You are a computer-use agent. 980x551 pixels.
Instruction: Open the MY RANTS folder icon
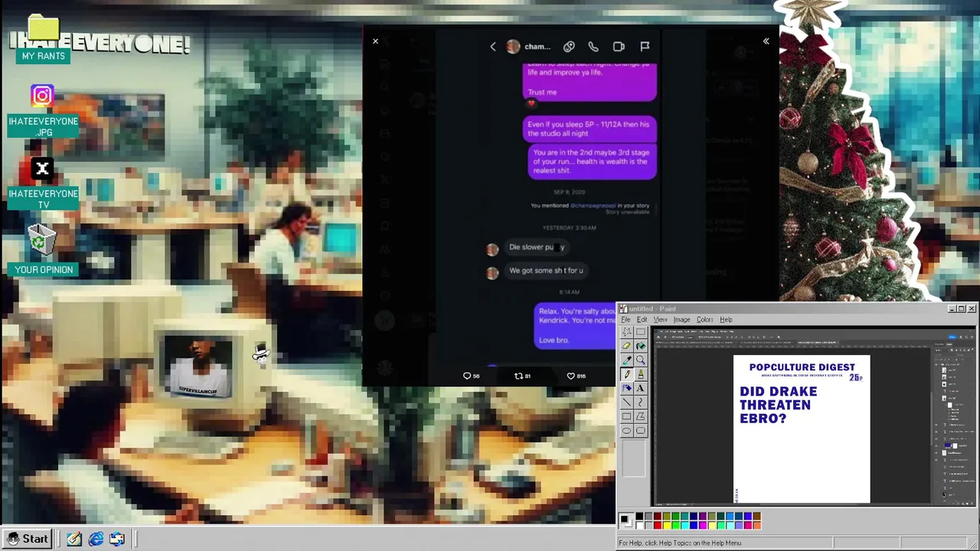(44, 38)
